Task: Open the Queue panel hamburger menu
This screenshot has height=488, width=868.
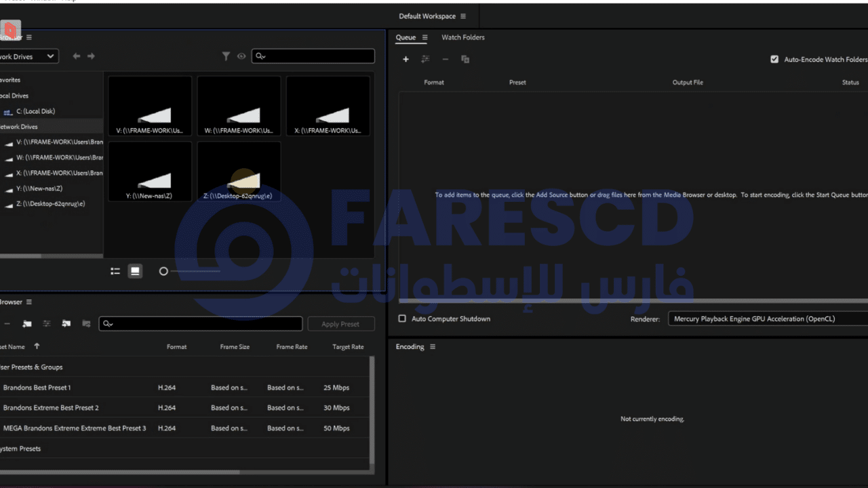Action: tap(425, 37)
